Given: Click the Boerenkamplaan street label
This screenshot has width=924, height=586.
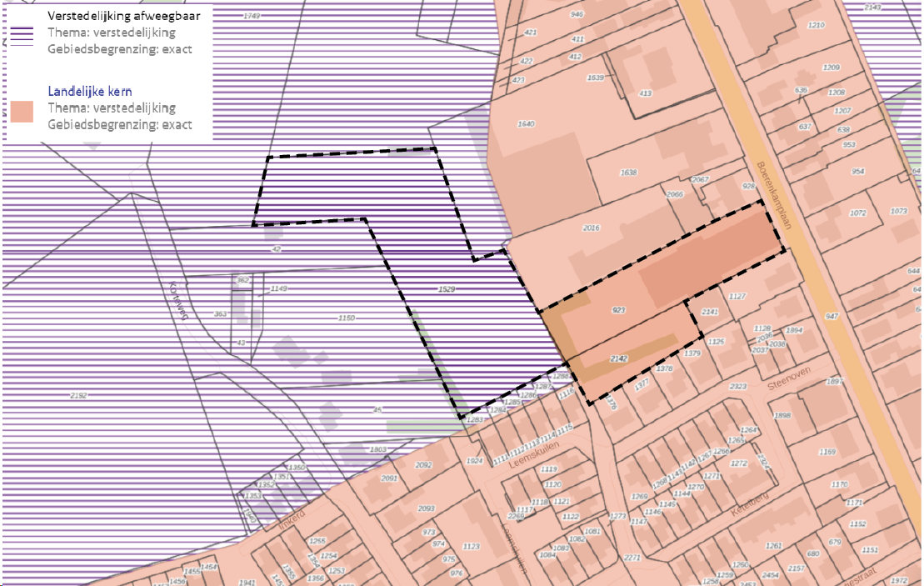Looking at the screenshot, I should 776,196.
